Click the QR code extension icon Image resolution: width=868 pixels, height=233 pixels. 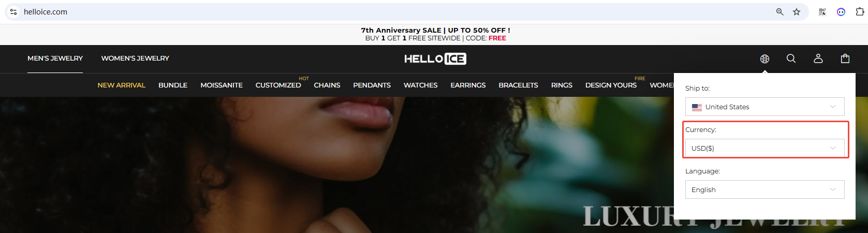pyautogui.click(x=822, y=12)
